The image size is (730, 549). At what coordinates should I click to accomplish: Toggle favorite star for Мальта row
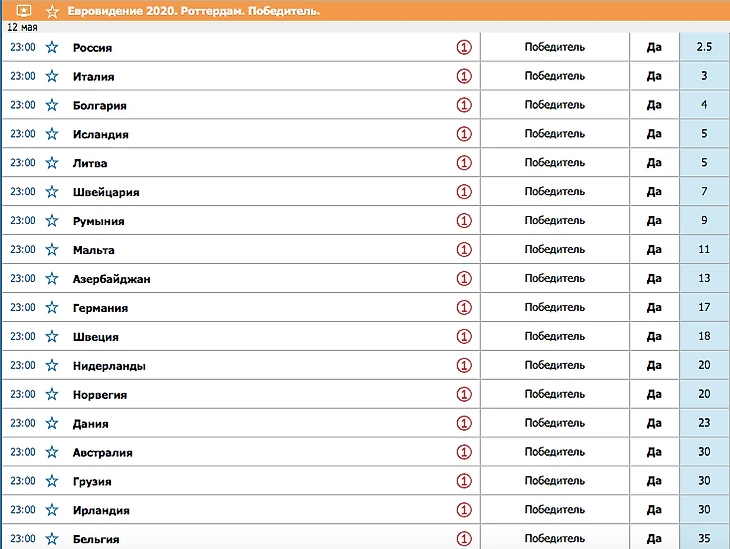coord(52,249)
